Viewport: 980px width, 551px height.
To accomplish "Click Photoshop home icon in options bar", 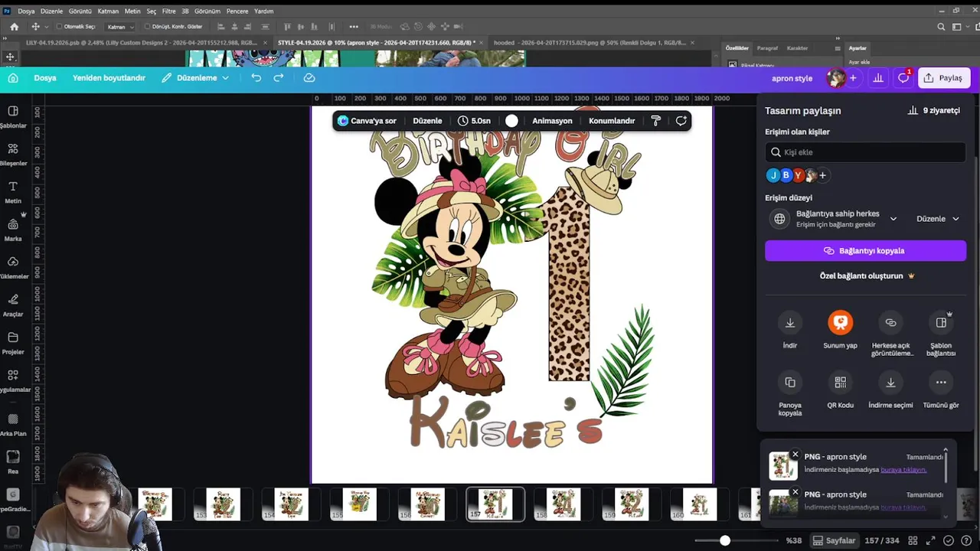I will coord(14,27).
